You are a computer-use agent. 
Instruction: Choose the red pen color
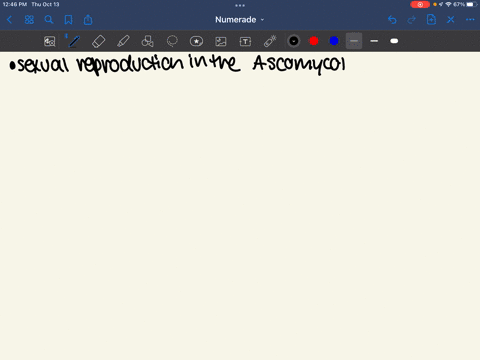click(x=314, y=41)
